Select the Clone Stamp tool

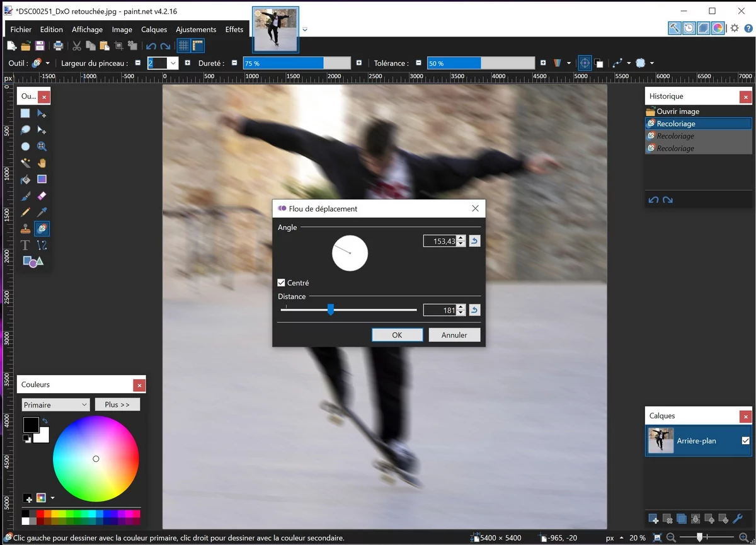[25, 229]
